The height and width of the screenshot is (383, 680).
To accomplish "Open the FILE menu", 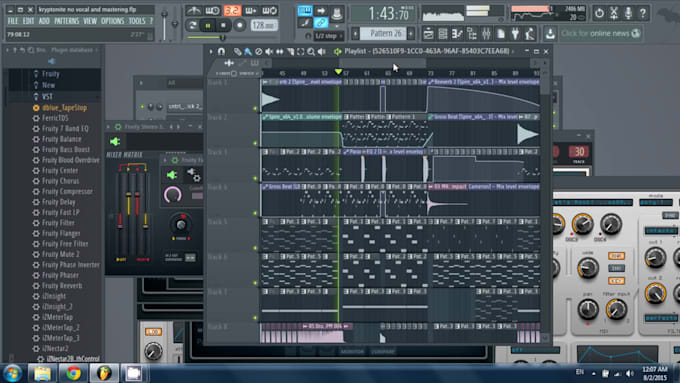I will point(13,21).
